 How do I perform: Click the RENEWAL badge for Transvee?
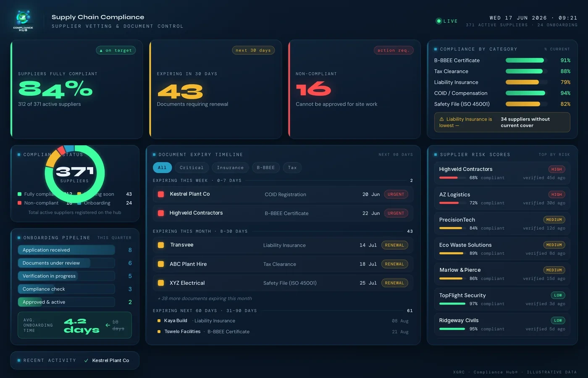coord(394,245)
